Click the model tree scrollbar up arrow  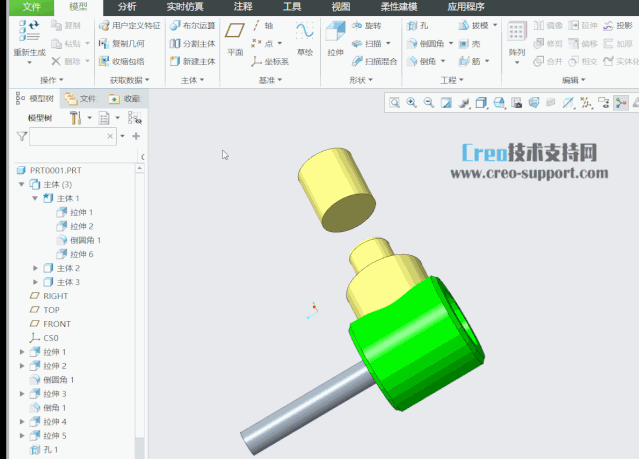(x=140, y=168)
